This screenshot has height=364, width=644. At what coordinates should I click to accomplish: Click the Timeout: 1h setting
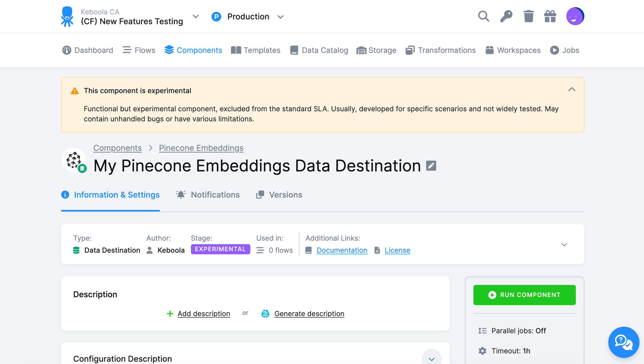click(511, 351)
